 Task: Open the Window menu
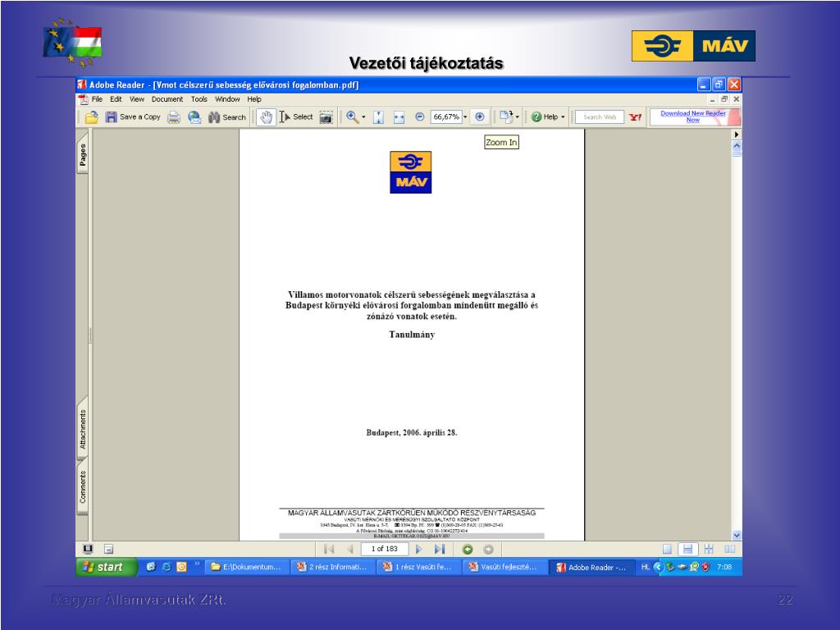click(227, 99)
